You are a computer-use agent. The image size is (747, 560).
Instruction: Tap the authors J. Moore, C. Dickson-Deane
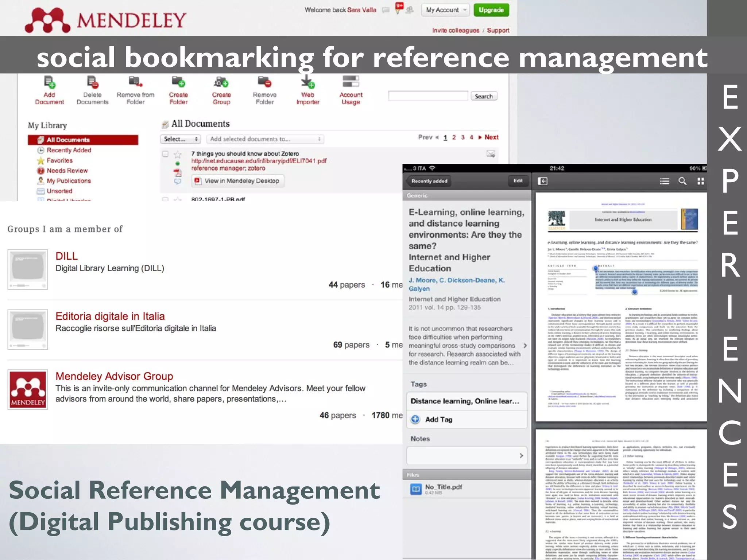pyautogui.click(x=457, y=284)
